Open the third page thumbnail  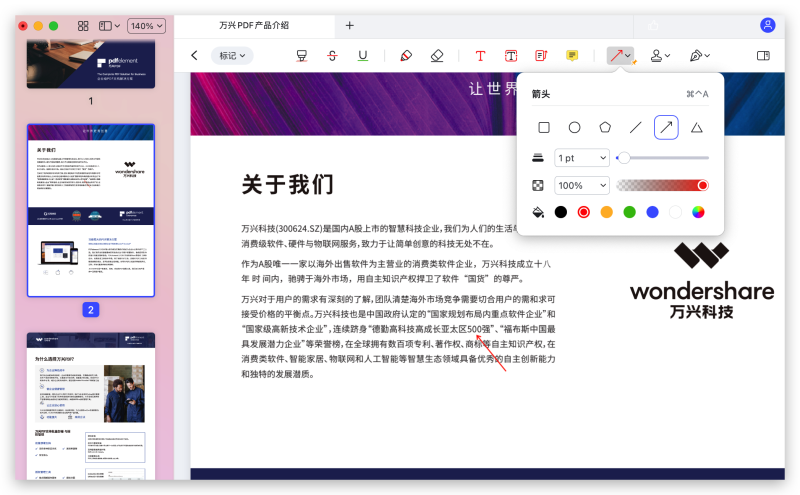click(91, 406)
